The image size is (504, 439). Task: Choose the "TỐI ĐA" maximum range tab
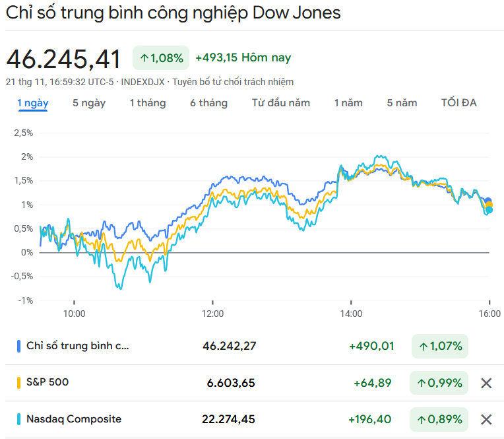click(458, 103)
